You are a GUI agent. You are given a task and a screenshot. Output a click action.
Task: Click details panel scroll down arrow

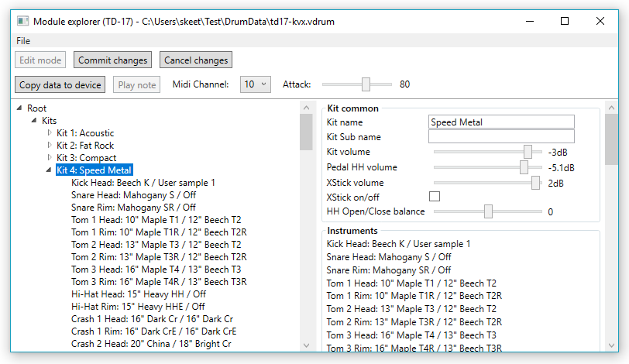coord(611,345)
